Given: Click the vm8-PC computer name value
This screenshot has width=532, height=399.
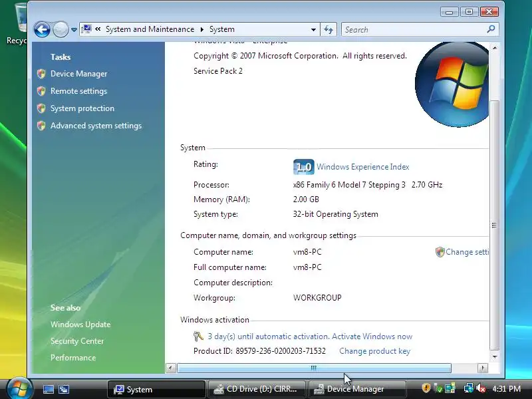Looking at the screenshot, I should (x=307, y=252).
